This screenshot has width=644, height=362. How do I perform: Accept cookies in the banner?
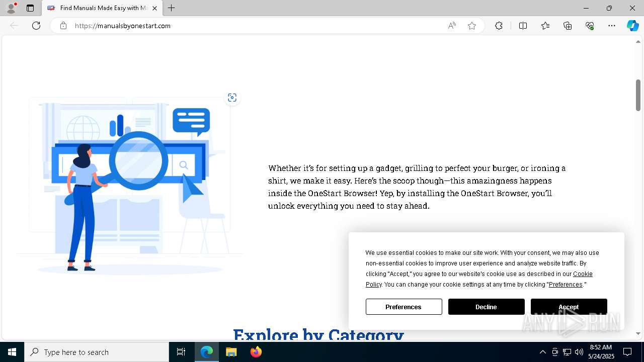(569, 307)
